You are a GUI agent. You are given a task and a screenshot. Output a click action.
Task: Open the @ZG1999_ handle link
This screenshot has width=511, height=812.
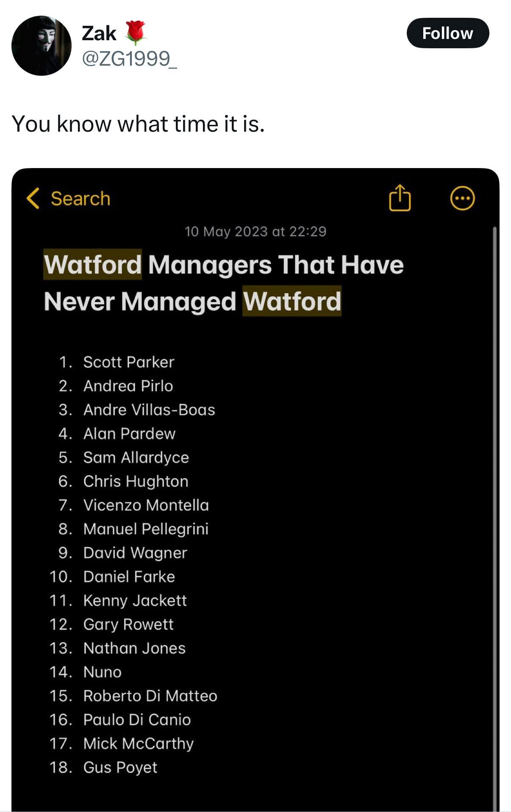[129, 58]
